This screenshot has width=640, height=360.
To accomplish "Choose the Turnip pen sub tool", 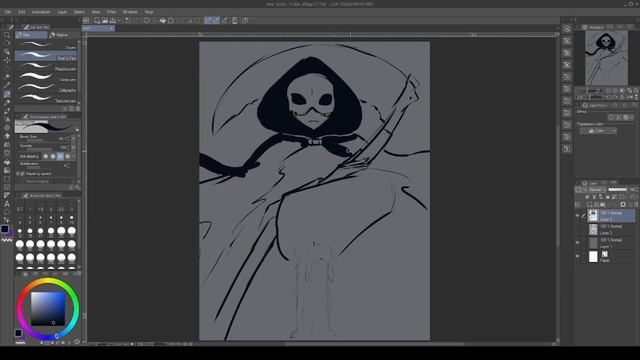I will point(46,77).
